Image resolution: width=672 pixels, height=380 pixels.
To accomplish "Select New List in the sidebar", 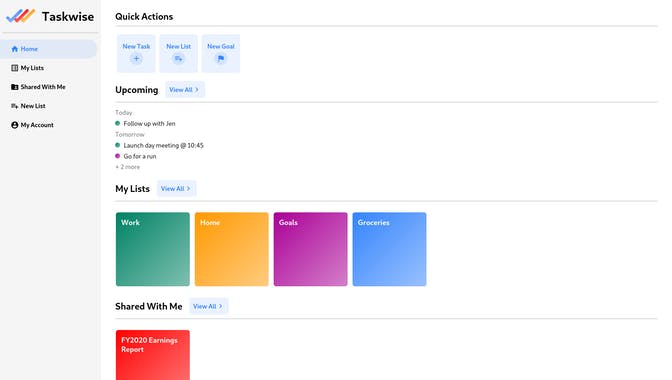I will tap(49, 106).
